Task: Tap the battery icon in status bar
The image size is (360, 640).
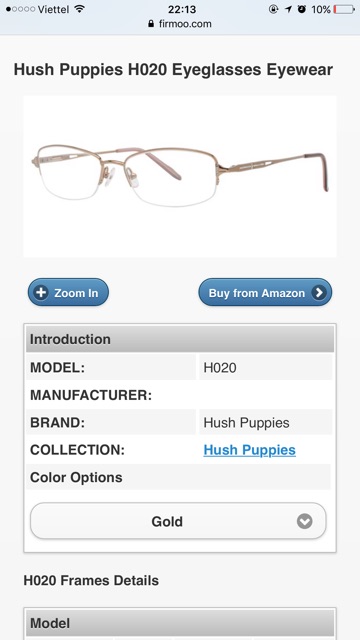Action: (344, 9)
